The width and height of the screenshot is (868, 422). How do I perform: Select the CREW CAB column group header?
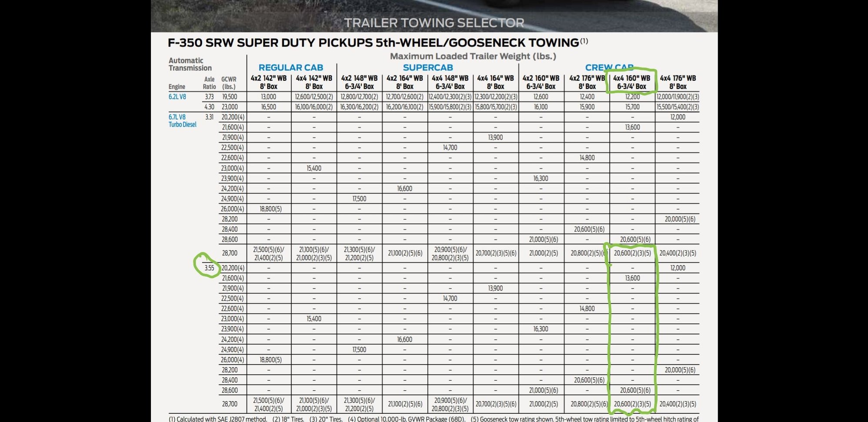[x=609, y=67]
